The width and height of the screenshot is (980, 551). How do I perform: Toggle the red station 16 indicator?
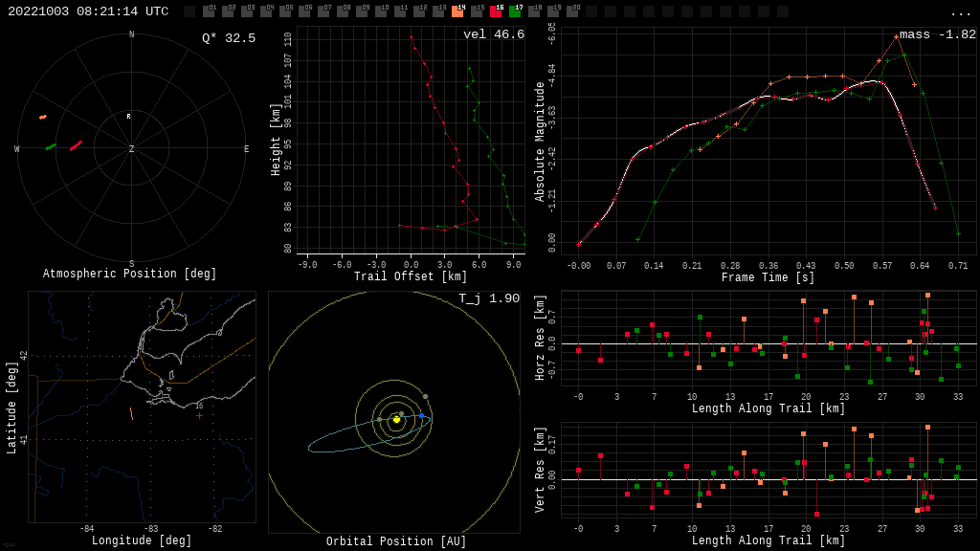(496, 11)
